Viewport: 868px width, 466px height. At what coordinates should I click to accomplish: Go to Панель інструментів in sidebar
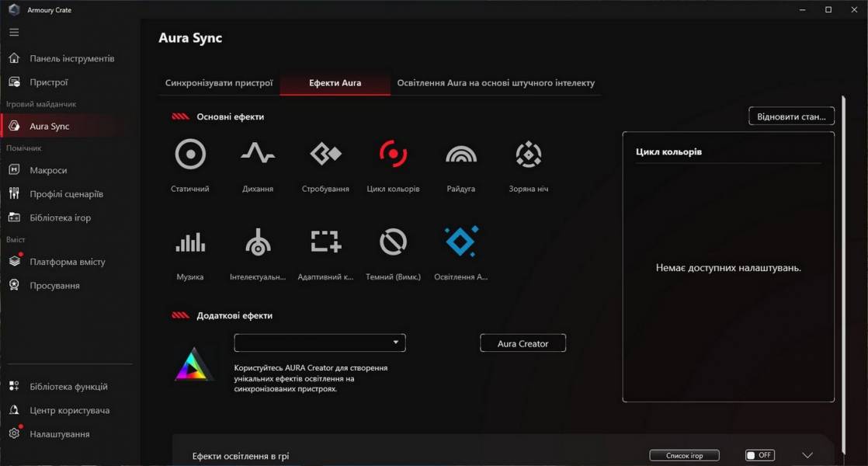tap(72, 59)
